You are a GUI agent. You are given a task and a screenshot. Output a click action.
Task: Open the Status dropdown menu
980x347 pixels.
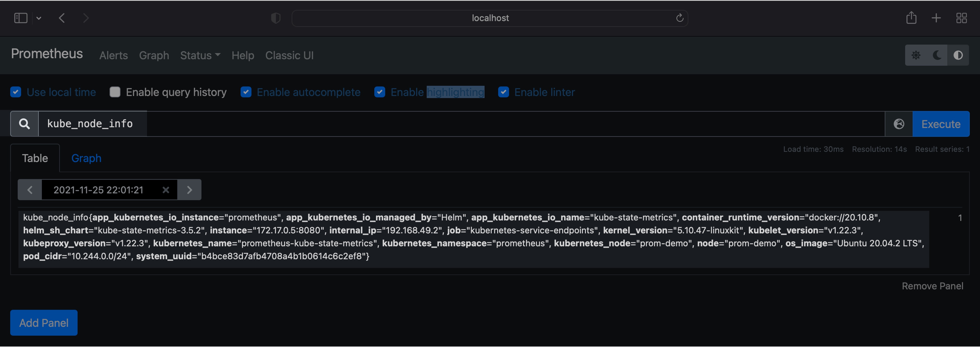pyautogui.click(x=200, y=55)
